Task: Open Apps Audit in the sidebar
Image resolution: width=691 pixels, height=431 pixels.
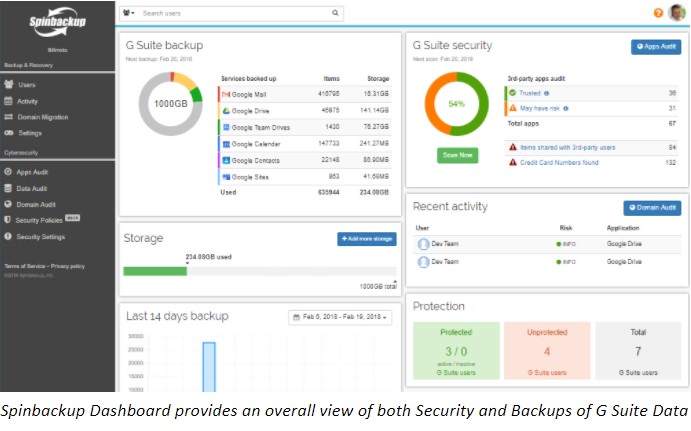Action: (x=32, y=172)
